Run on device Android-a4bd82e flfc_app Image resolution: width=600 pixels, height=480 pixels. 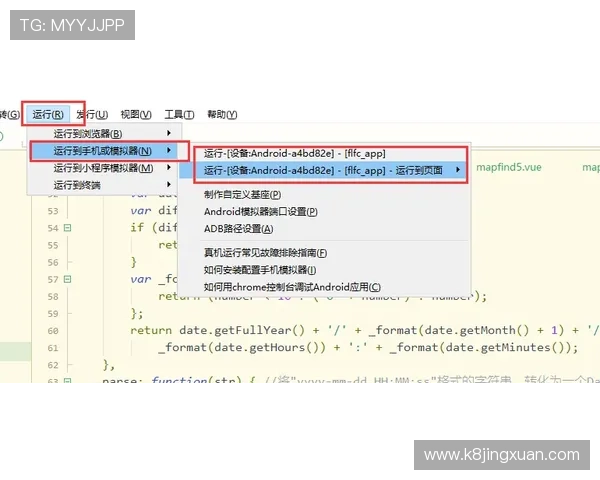point(294,153)
